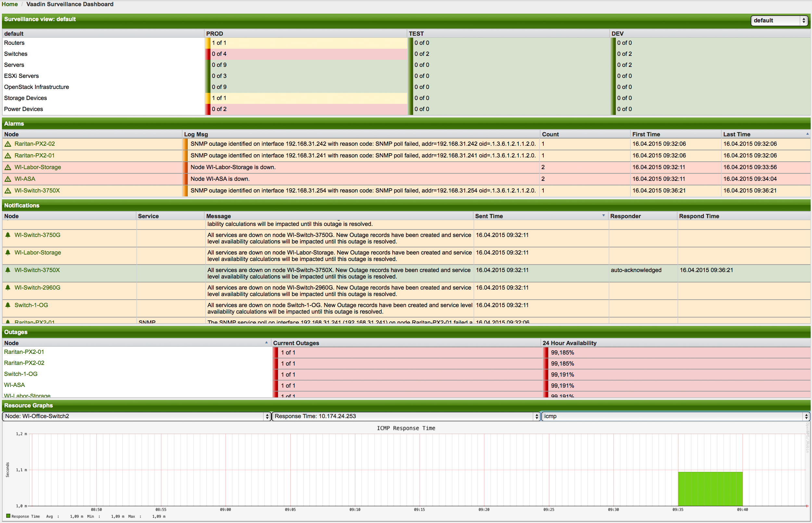Sort notifications by Responder column
The width and height of the screenshot is (812, 523).
point(643,216)
